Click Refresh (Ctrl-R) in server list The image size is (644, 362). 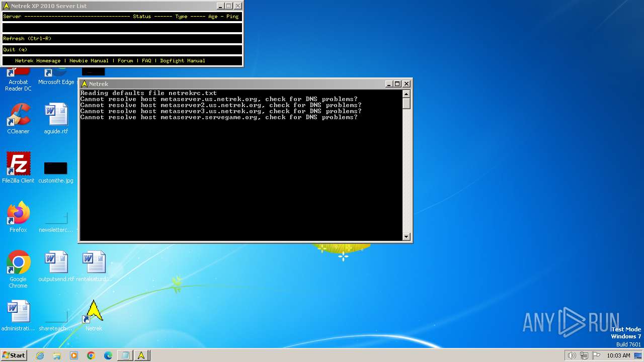pos(122,39)
